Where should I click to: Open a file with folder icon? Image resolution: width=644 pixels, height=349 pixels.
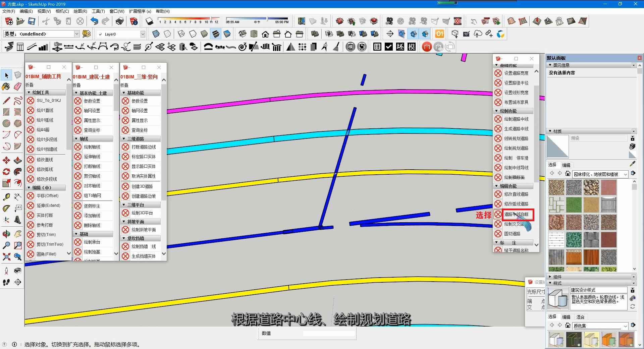click(x=20, y=21)
